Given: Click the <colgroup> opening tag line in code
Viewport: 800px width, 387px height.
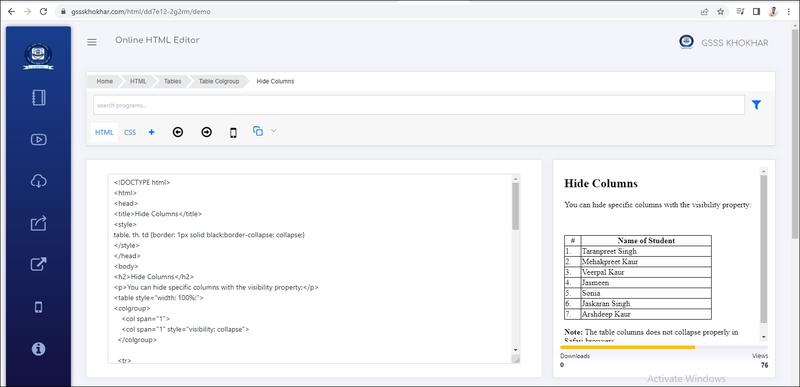Looking at the screenshot, I should tap(132, 308).
